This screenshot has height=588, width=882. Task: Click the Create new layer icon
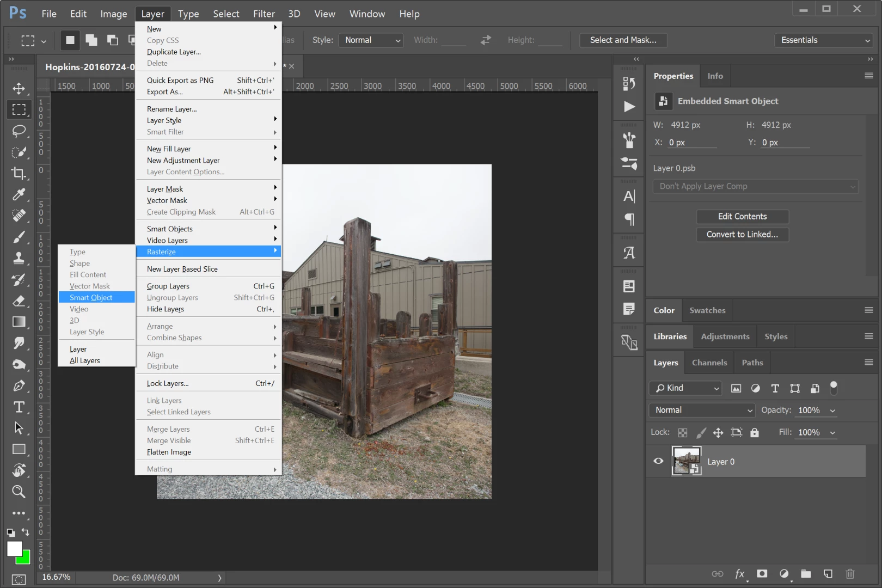[x=828, y=573]
